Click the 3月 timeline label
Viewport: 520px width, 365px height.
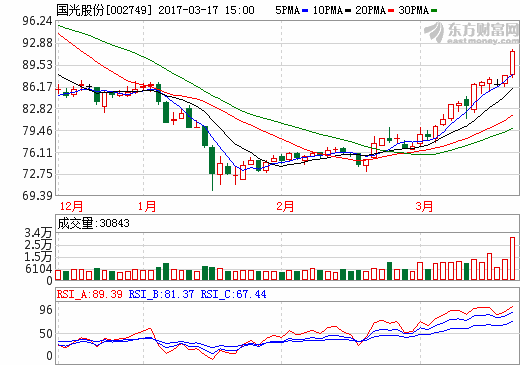click(424, 206)
